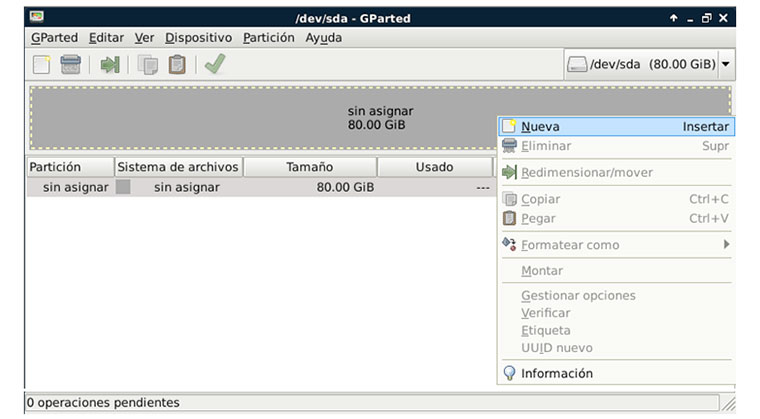Click '0 operaciones pendientes' status bar text

[103, 403]
